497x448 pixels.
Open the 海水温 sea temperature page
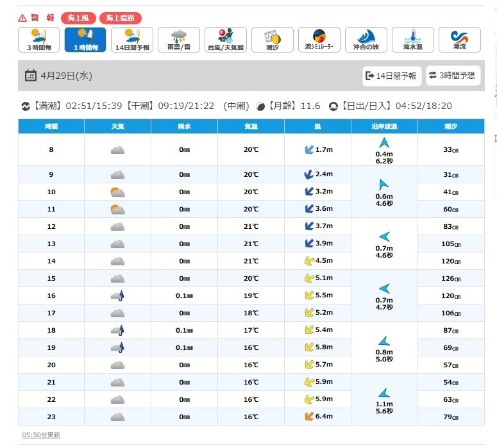pyautogui.click(x=412, y=40)
